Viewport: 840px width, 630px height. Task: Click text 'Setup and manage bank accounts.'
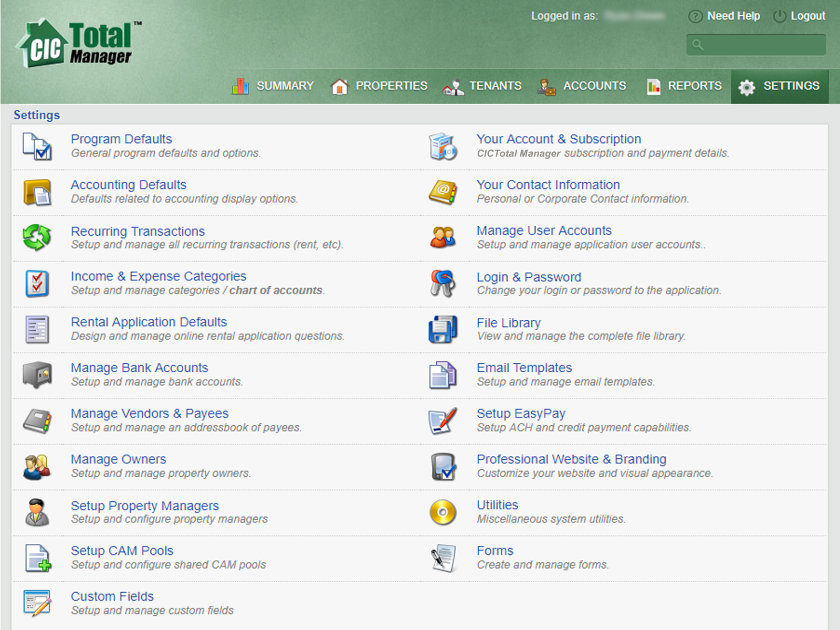(x=157, y=382)
